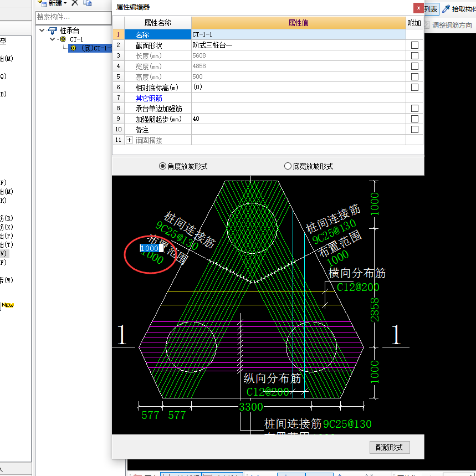Click the 纵向分布筋 value C12@200
The height and width of the screenshot is (476, 476).
click(x=268, y=392)
